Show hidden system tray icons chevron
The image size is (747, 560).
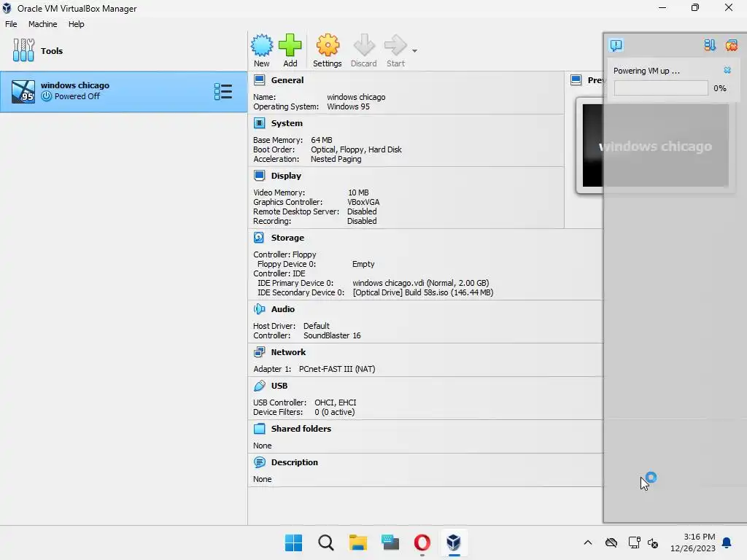point(588,542)
